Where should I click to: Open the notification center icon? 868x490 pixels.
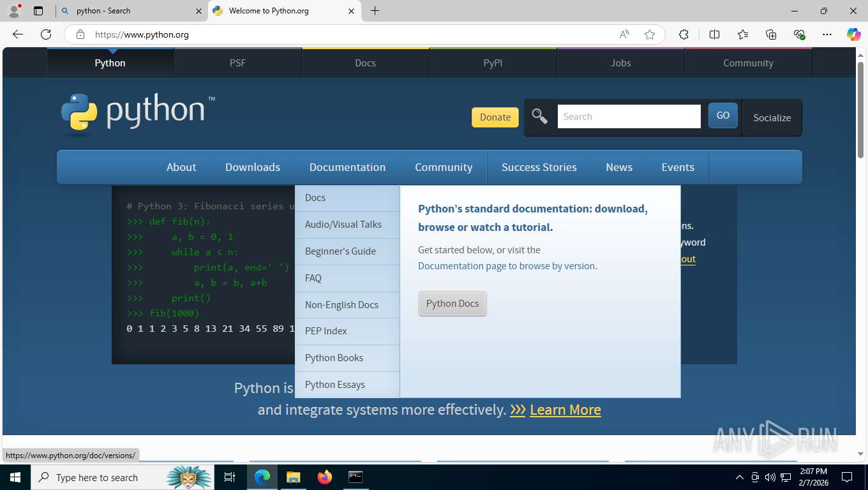pos(847,477)
